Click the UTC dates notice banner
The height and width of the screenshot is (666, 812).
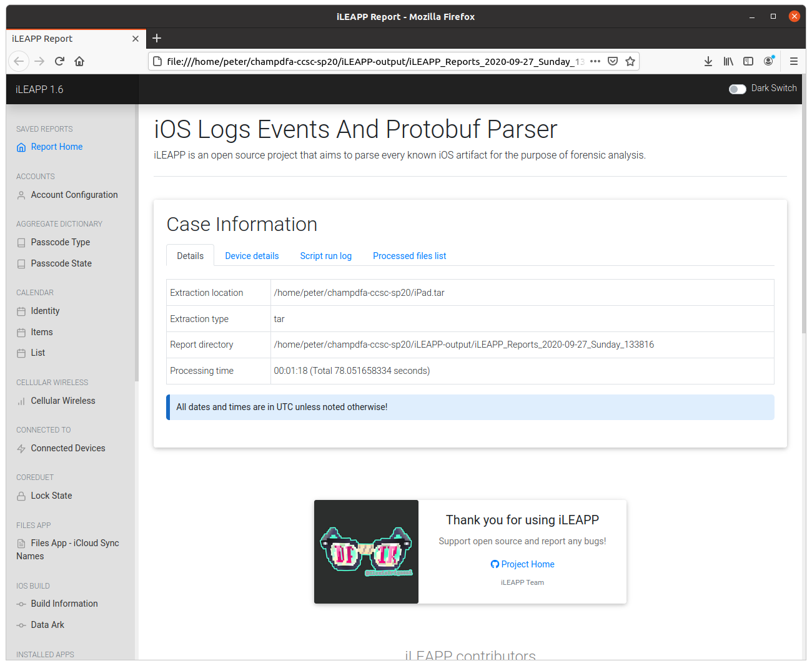click(470, 407)
